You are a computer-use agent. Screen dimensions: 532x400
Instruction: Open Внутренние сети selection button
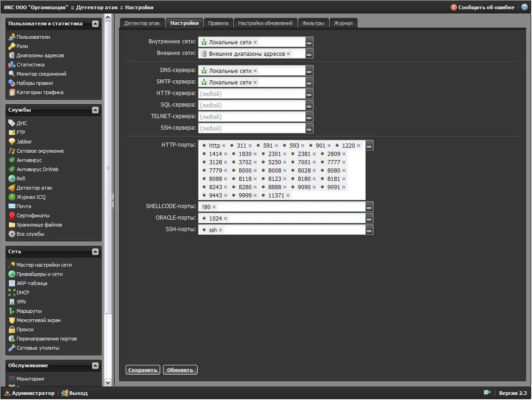click(x=309, y=42)
